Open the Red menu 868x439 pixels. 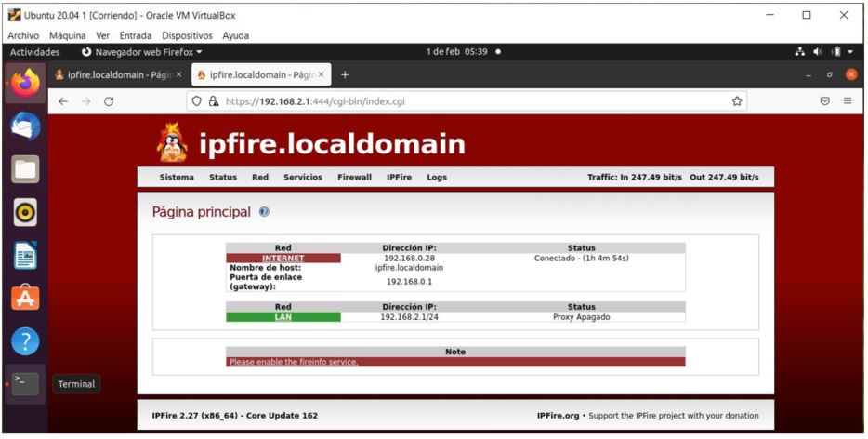260,178
